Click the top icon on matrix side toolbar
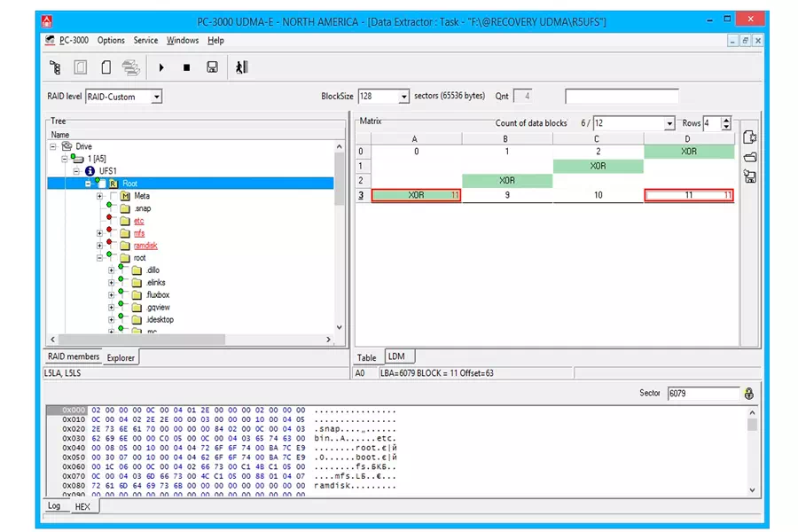The height and width of the screenshot is (532, 798). [x=749, y=137]
